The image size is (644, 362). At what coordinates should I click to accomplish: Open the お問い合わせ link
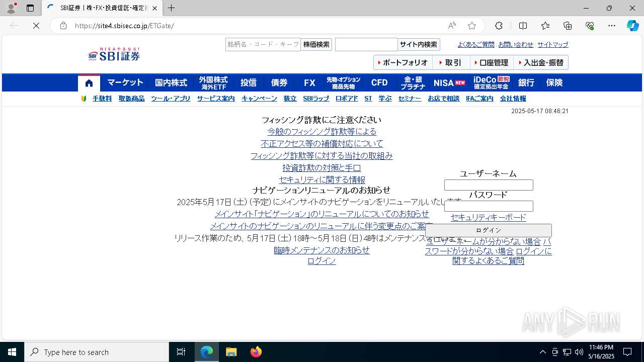[x=516, y=45]
